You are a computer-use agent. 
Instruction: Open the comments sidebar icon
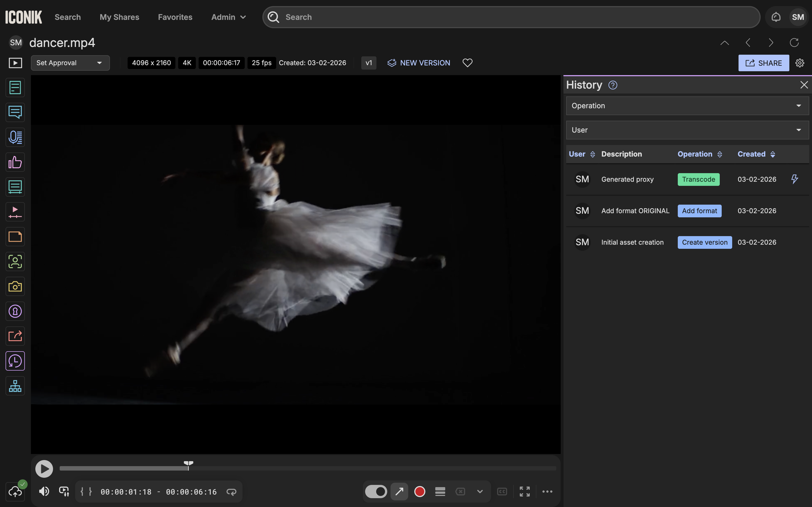[x=15, y=112]
